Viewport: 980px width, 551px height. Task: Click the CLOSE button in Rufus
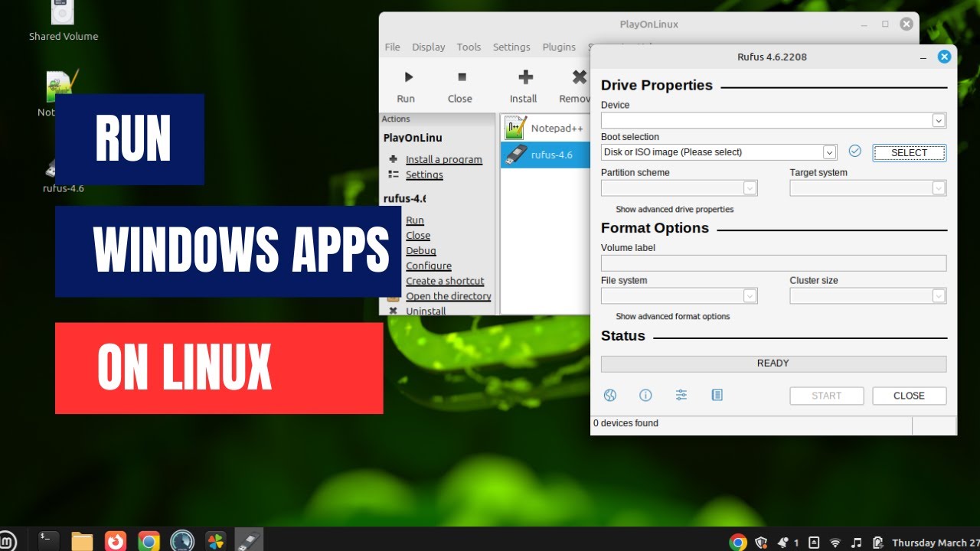pos(910,396)
